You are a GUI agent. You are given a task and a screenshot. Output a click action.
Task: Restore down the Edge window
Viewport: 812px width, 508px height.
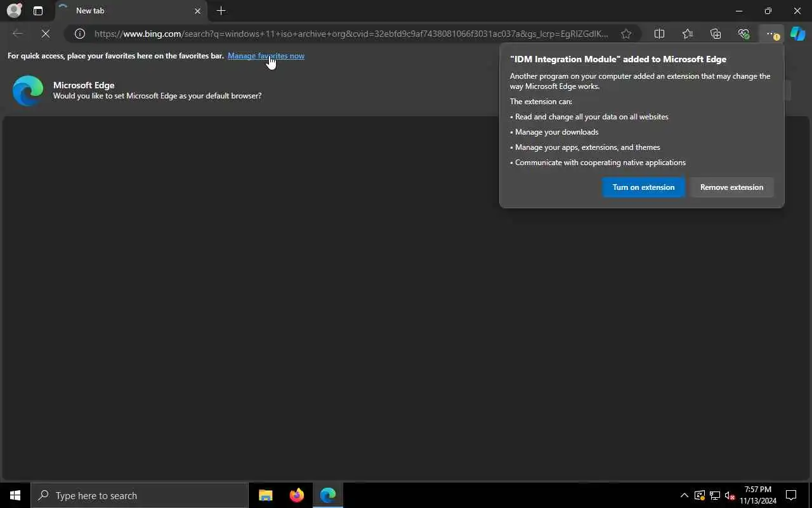tap(768, 11)
